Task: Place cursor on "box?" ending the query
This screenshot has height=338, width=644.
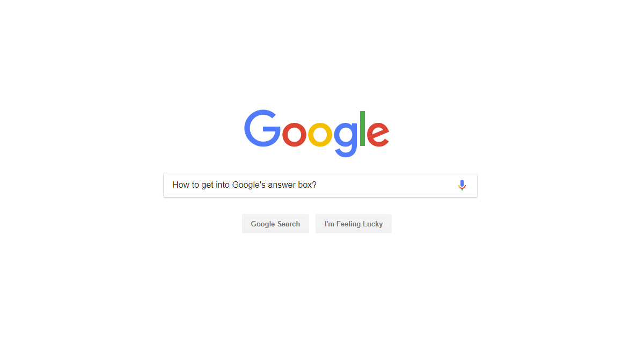Action: pyautogui.click(x=308, y=185)
